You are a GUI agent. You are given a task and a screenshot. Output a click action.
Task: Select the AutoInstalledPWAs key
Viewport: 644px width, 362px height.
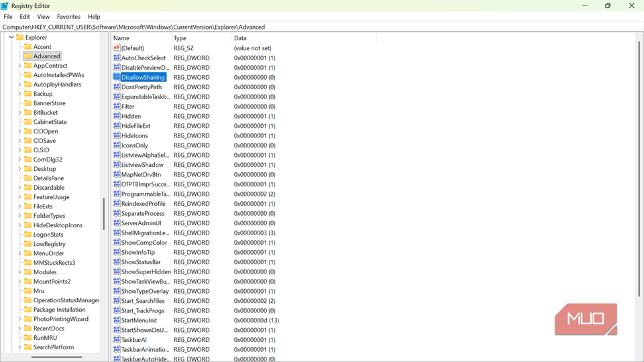pyautogui.click(x=59, y=74)
